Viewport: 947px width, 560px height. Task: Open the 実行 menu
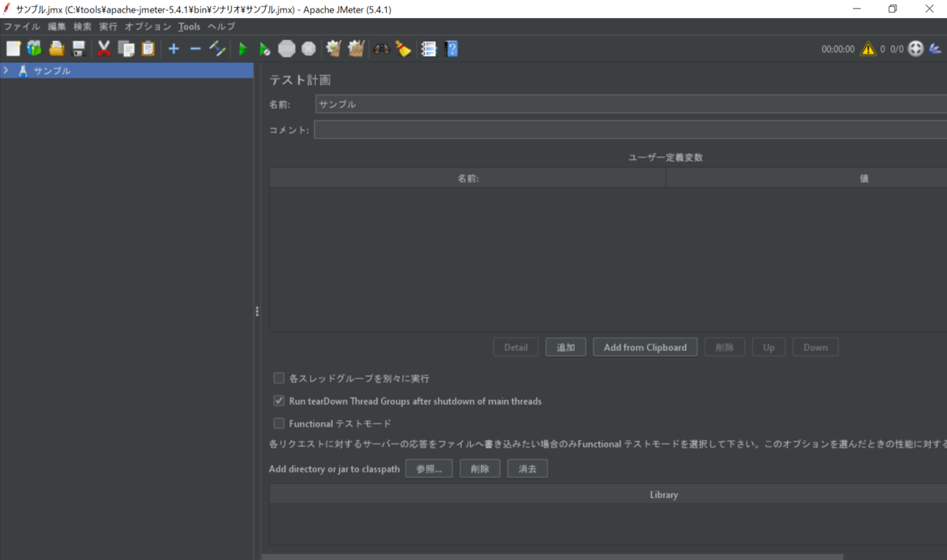pos(107,26)
